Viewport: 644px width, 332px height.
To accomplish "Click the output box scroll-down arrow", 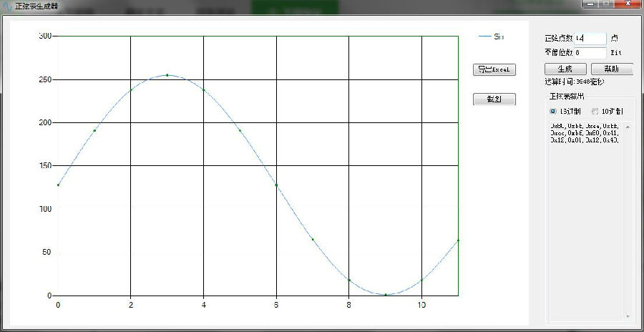I will [x=628, y=316].
